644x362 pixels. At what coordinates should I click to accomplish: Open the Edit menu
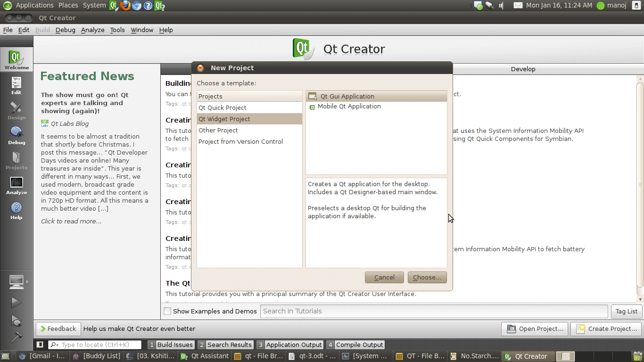click(24, 30)
